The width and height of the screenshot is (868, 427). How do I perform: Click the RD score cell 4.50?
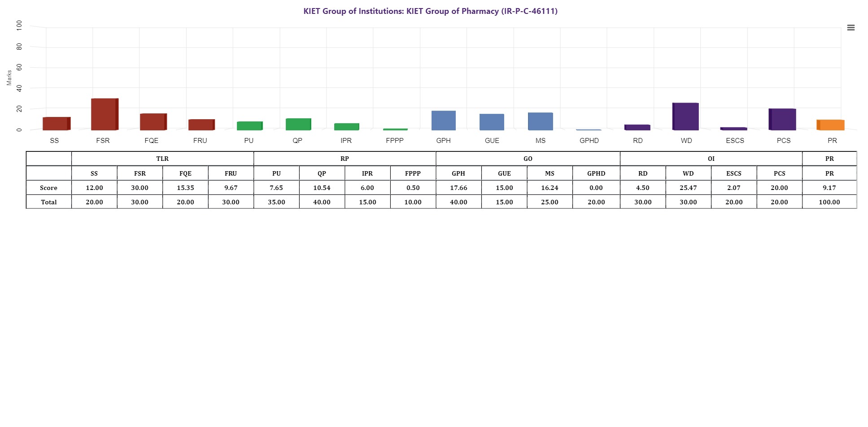[643, 188]
